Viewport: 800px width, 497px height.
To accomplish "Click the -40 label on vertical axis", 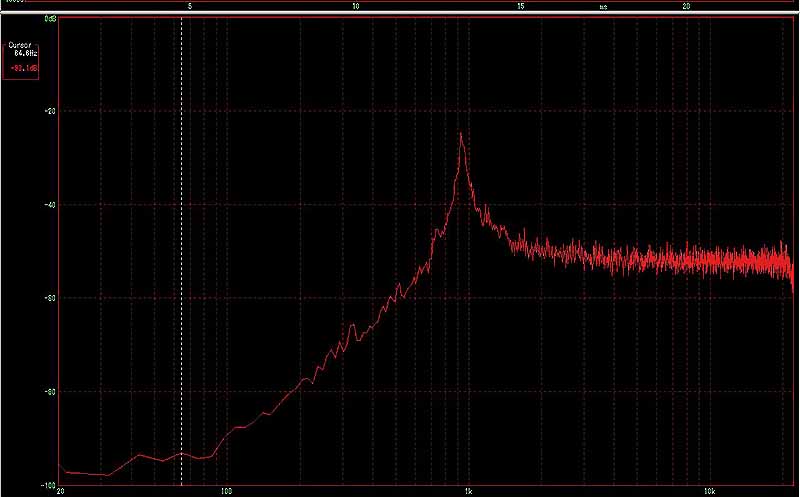I will pyautogui.click(x=50, y=204).
